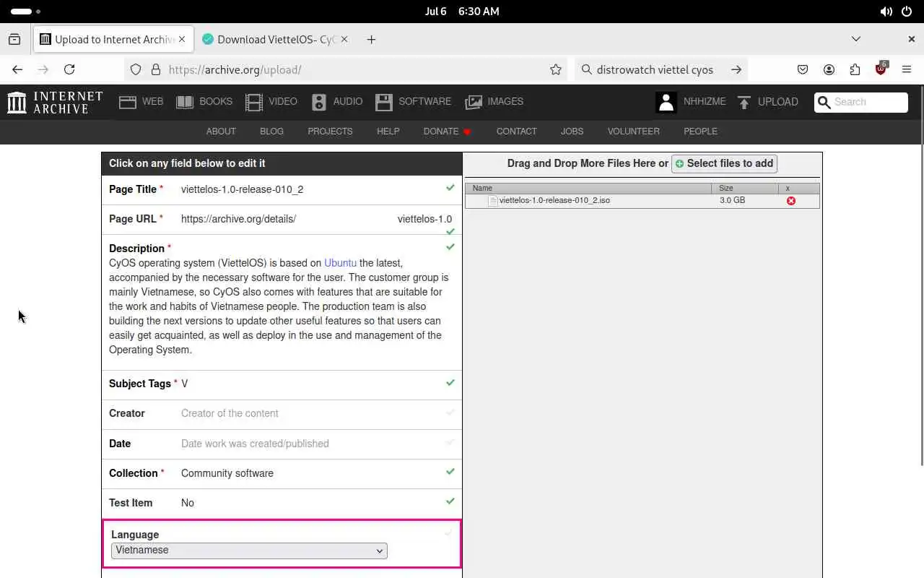The image size is (924, 578).
Task: Open the Books section icon
Action: [x=185, y=102]
